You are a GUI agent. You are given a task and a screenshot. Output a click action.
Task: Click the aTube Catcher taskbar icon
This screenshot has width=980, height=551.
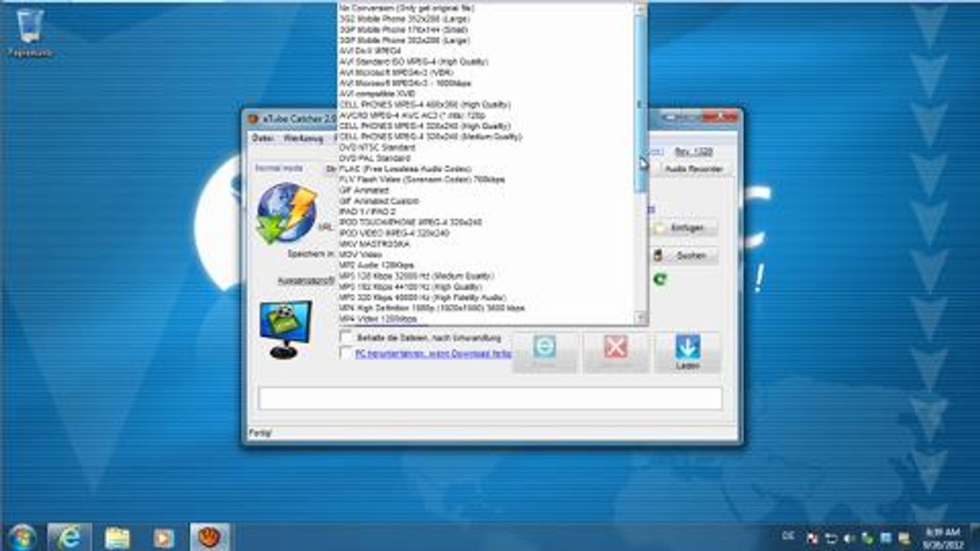click(x=209, y=537)
